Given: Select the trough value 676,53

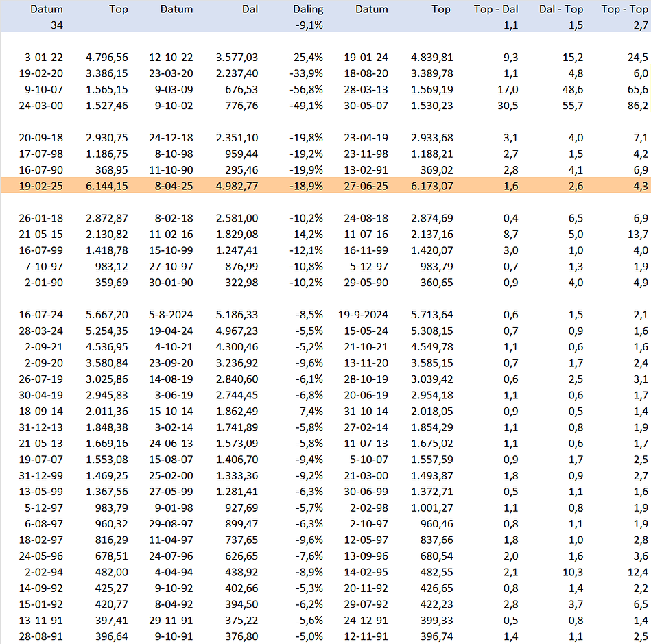Looking at the screenshot, I should [241, 90].
